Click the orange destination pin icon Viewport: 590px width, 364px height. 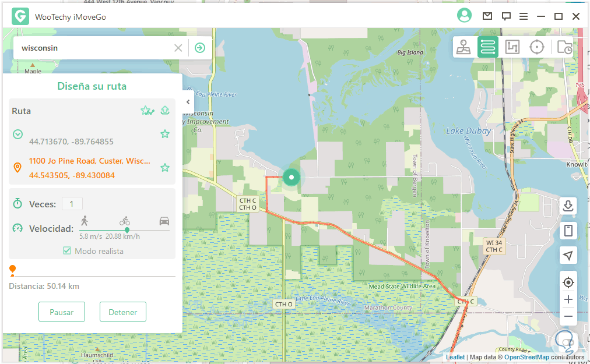[x=17, y=168]
